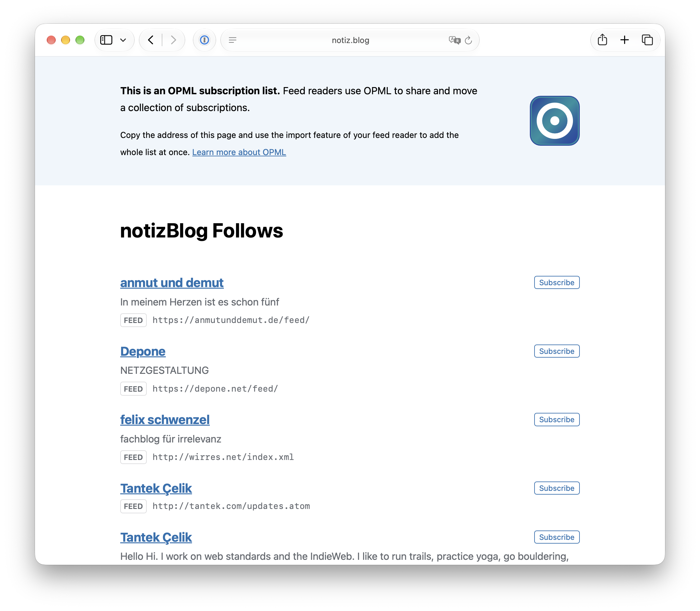This screenshot has height=611, width=700.
Task: Show tab overview icon
Action: click(x=647, y=40)
